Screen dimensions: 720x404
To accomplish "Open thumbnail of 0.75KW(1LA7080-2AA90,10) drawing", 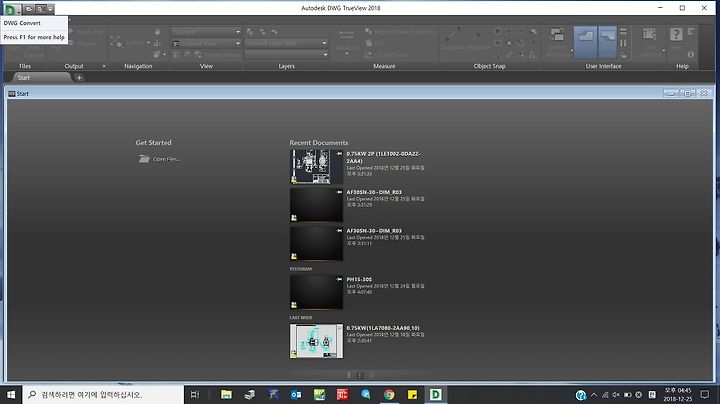I will click(x=316, y=341).
